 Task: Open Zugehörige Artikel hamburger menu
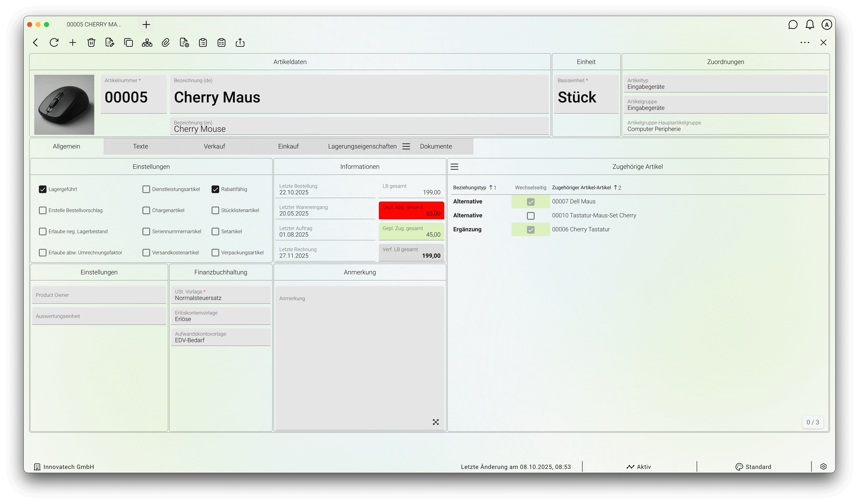tap(454, 166)
